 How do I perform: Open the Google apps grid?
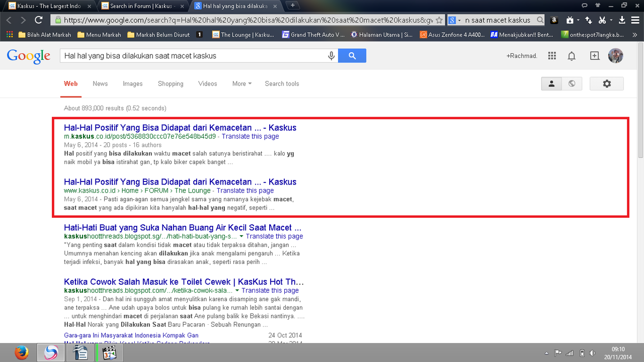(x=552, y=56)
